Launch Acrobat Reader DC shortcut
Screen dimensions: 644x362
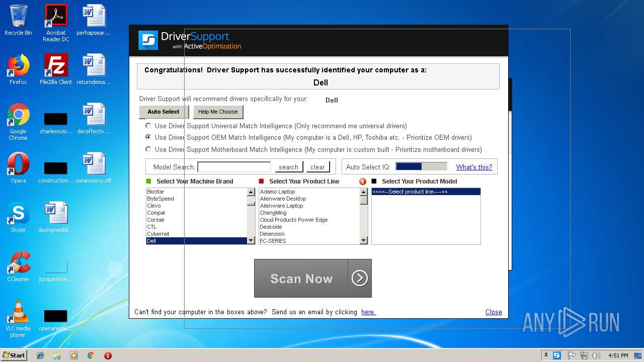tap(56, 23)
